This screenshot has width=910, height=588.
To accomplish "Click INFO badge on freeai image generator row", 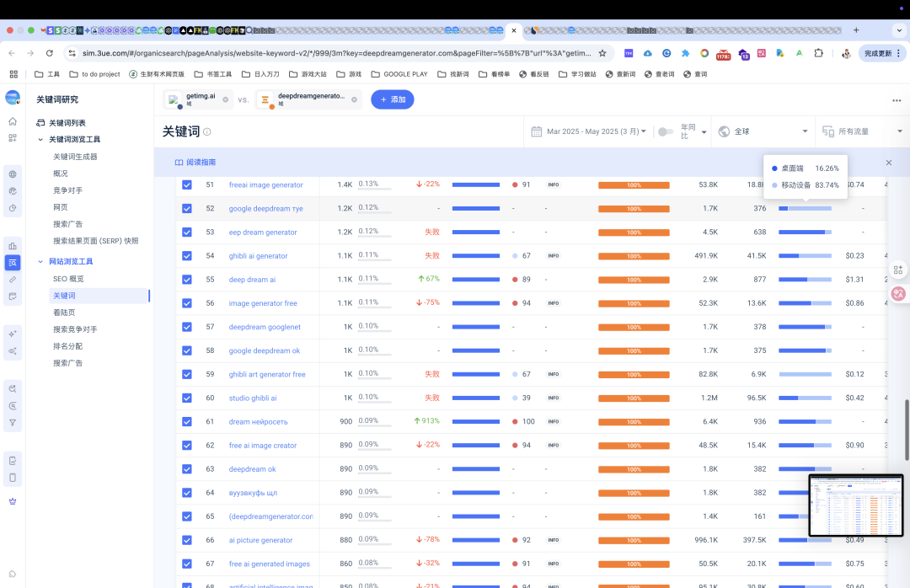I will click(x=554, y=184).
